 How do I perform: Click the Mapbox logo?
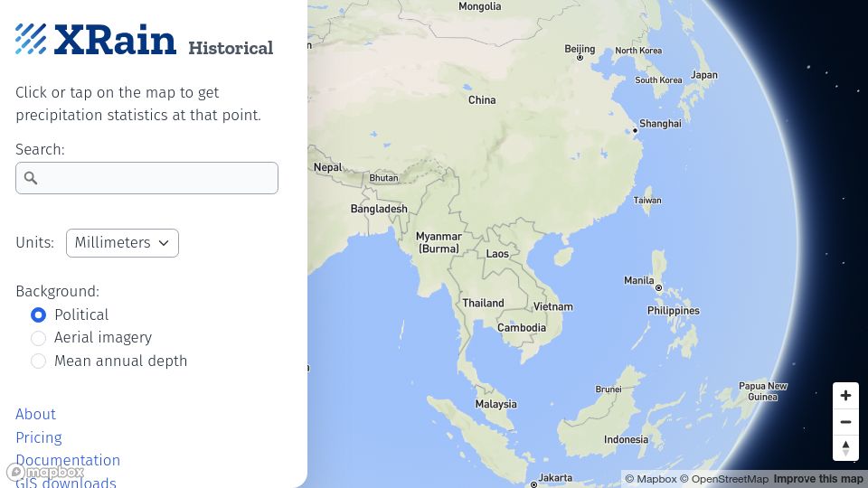point(45,472)
